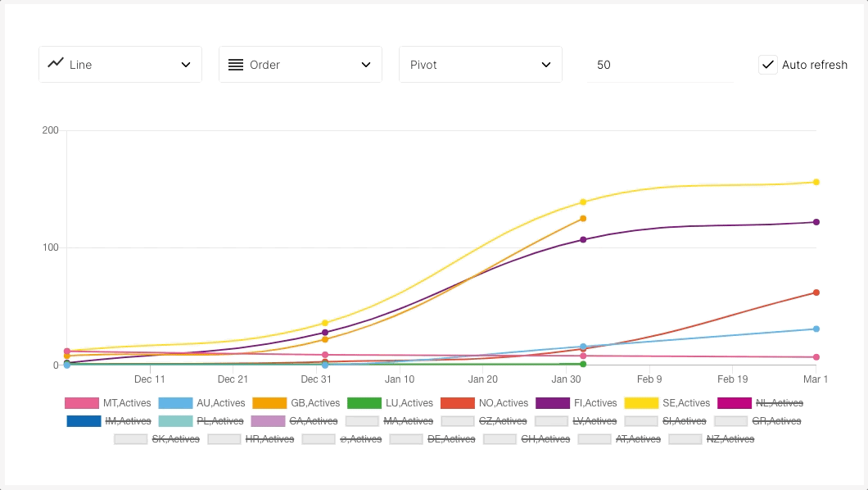Image resolution: width=868 pixels, height=490 pixels.
Task: Open the Line chart type dropdown
Action: [120, 65]
